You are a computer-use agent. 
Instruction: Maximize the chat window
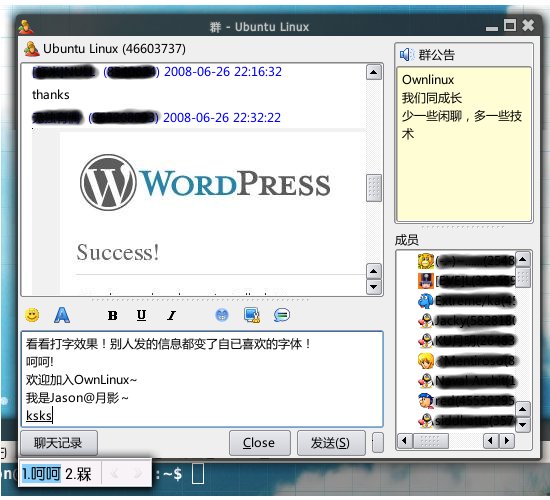510,25
